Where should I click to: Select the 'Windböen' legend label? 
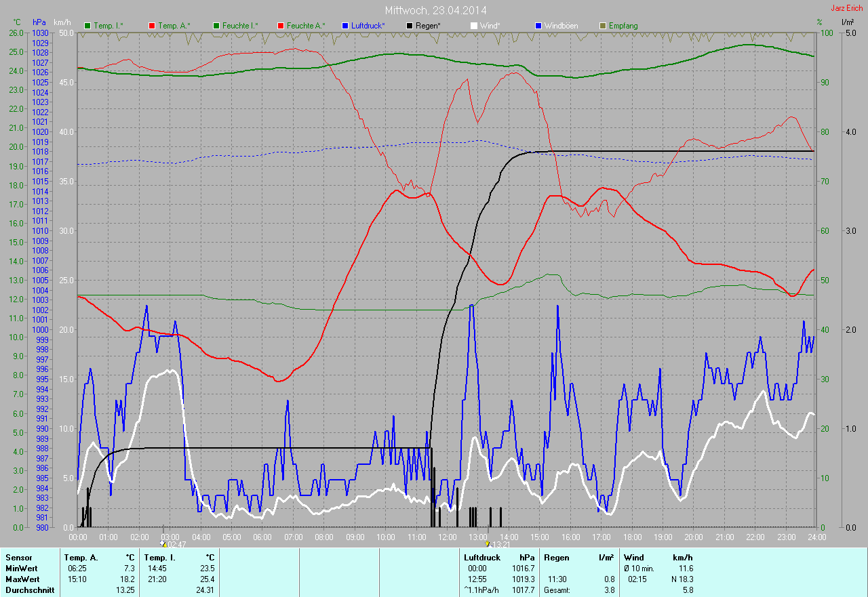561,26
